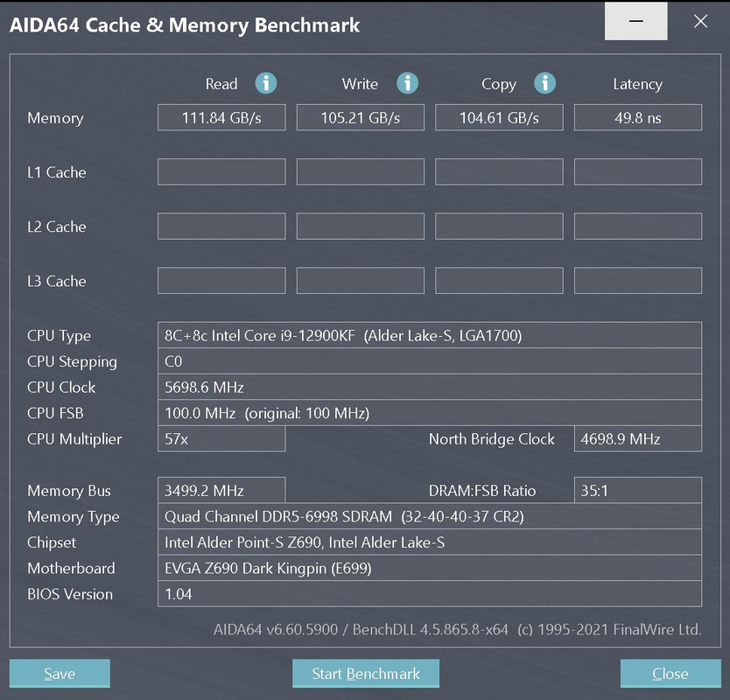
Task: Click the Close button at the bottom
Action: (x=670, y=674)
